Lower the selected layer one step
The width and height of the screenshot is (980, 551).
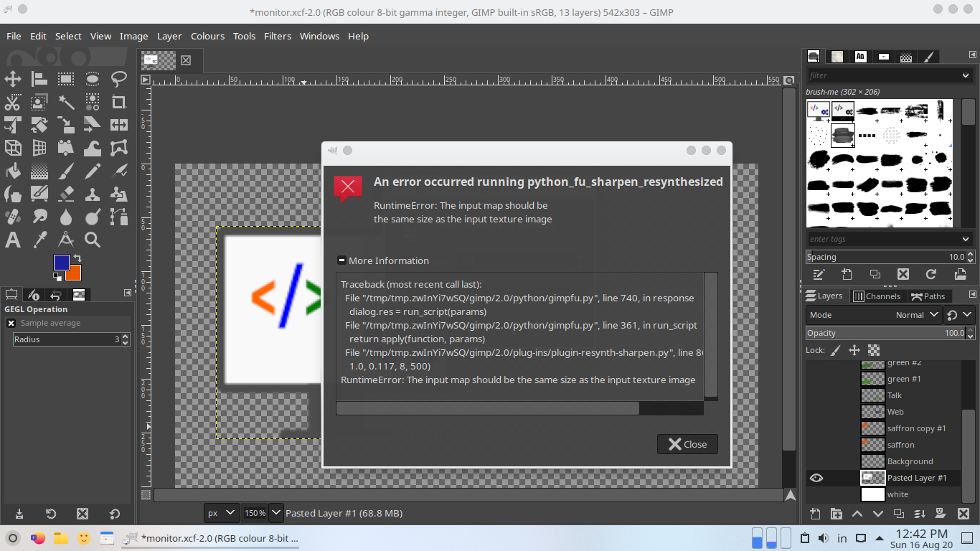coord(877,514)
